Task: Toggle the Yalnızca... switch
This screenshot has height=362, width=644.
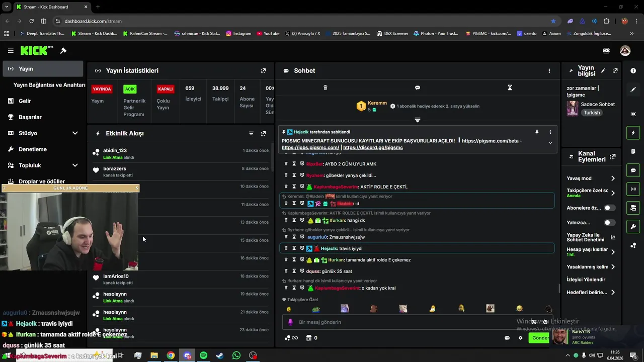Action: click(609, 222)
